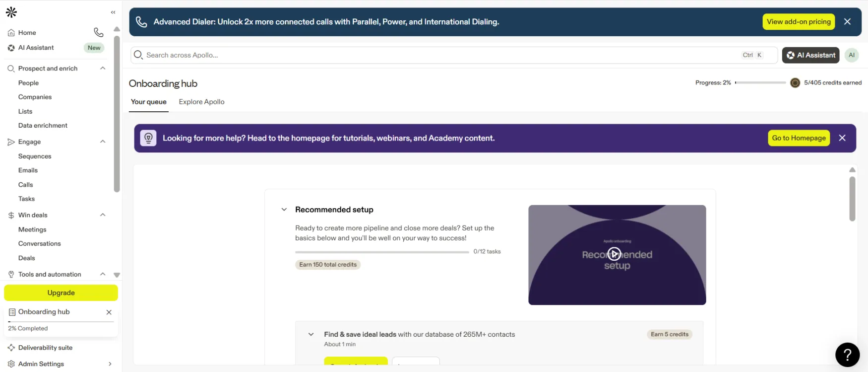Open Onboarding hub in sidebar
This screenshot has width=868, height=372.
coord(44,312)
